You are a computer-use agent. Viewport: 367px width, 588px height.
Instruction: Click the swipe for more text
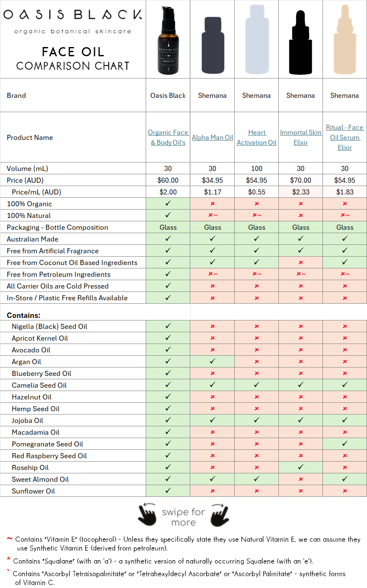[183, 517]
